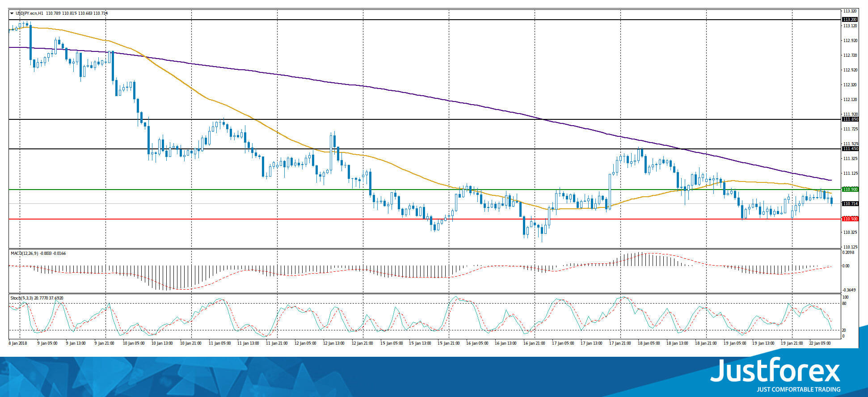
Task: Click the 8 Jan 2018 time label
Action: (x=18, y=343)
